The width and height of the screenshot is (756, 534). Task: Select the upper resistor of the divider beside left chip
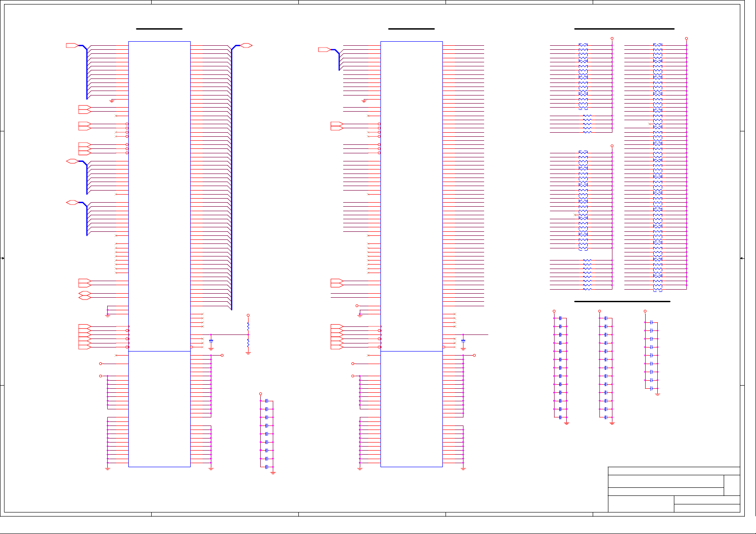248,326
